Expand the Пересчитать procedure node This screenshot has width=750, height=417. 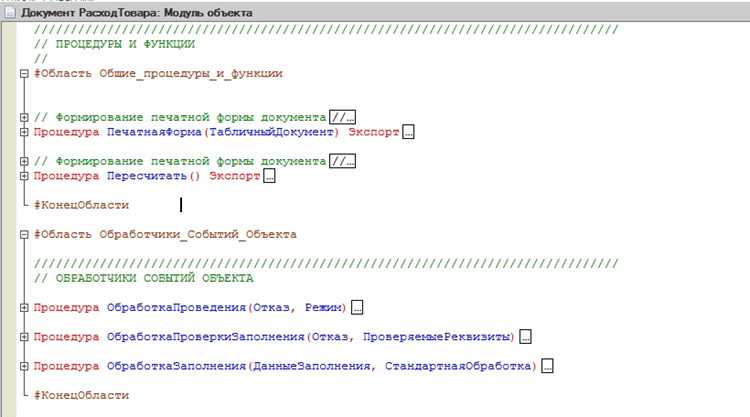click(24, 176)
